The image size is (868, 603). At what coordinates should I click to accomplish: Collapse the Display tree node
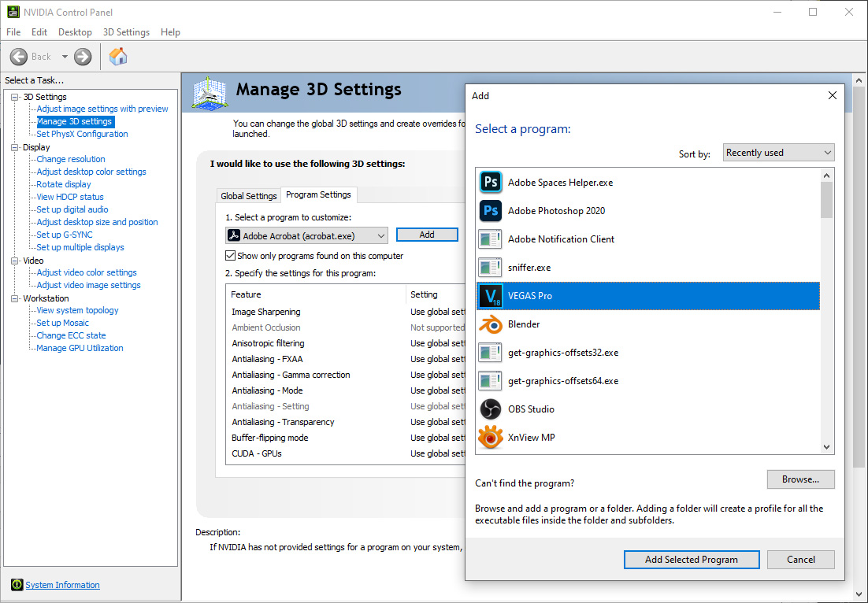(15, 147)
